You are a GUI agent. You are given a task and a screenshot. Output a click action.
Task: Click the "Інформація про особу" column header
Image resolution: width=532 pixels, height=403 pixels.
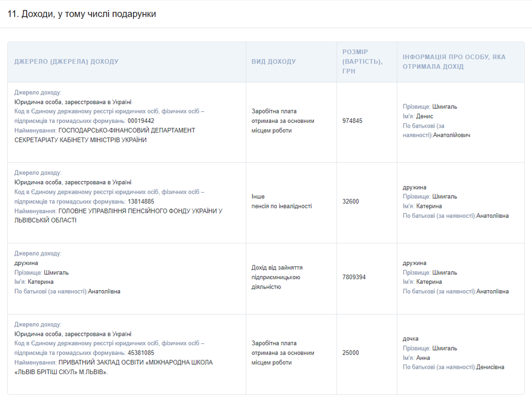click(454, 61)
